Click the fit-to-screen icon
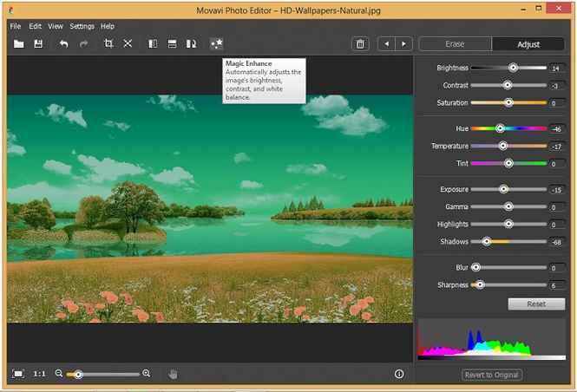This screenshot has height=392, width=577. click(18, 374)
